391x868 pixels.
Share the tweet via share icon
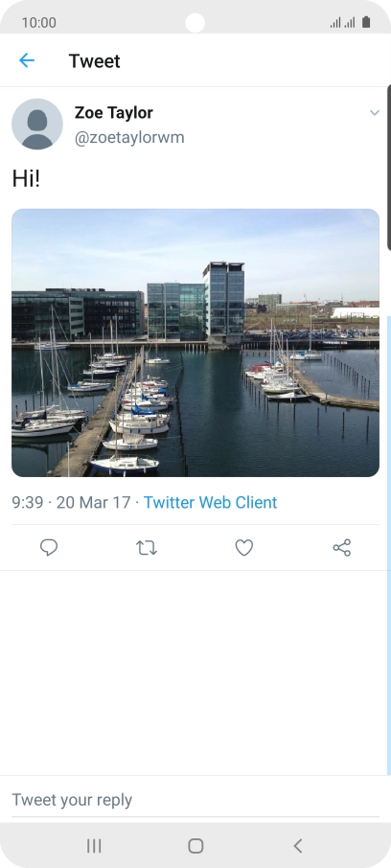[x=342, y=548]
